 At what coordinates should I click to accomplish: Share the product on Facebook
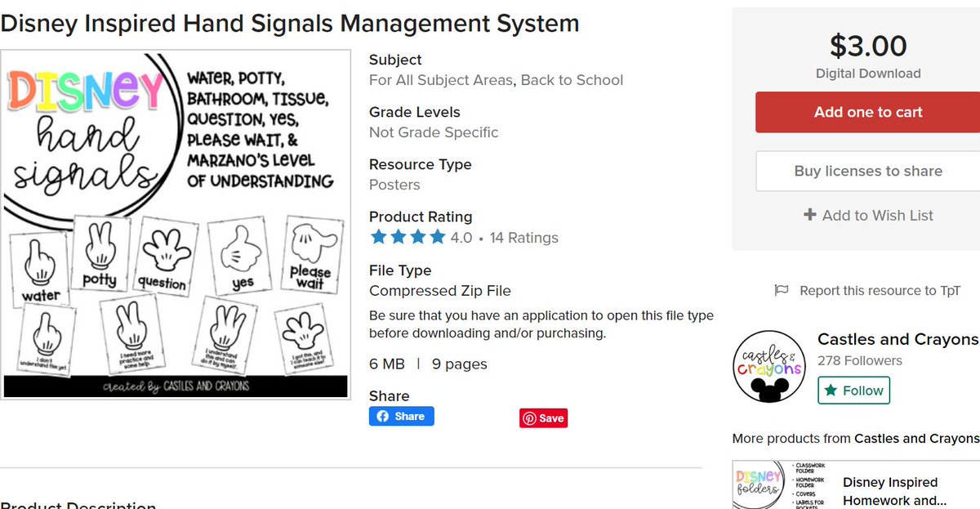point(402,417)
